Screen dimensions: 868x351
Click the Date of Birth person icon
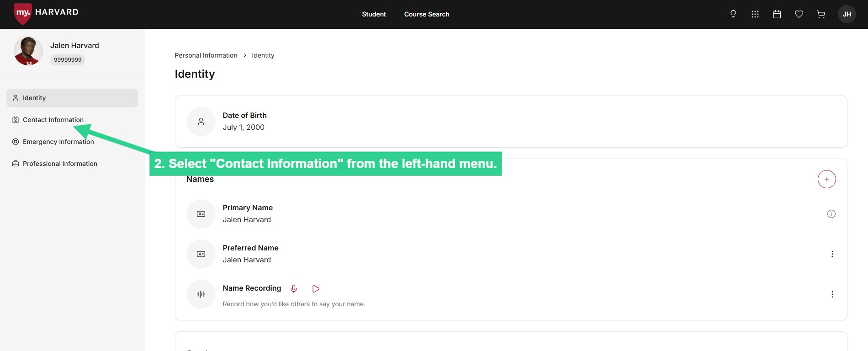point(201,122)
